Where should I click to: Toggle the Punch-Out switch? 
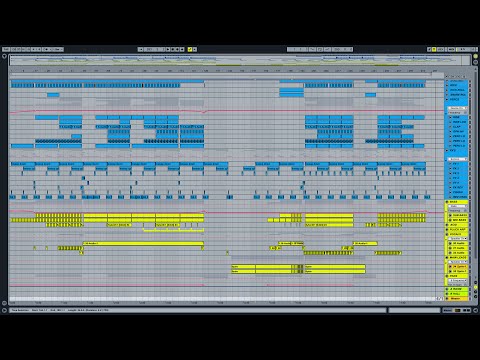327,49
